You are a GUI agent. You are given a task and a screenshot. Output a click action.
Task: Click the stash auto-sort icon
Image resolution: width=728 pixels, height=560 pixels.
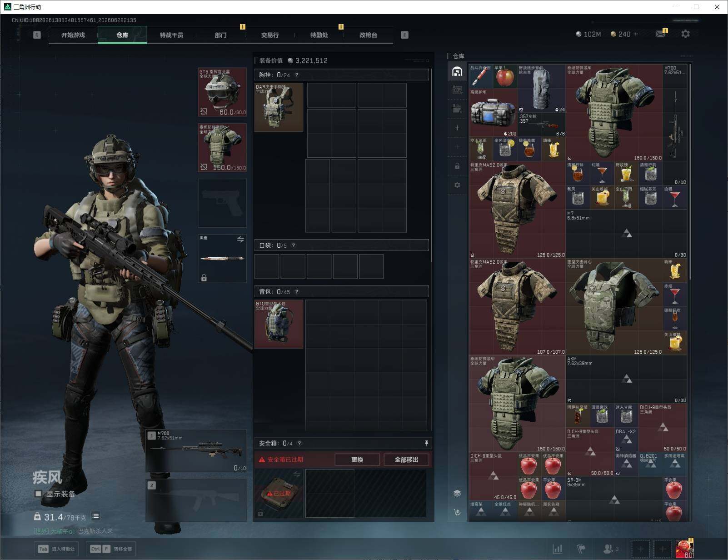click(457, 512)
